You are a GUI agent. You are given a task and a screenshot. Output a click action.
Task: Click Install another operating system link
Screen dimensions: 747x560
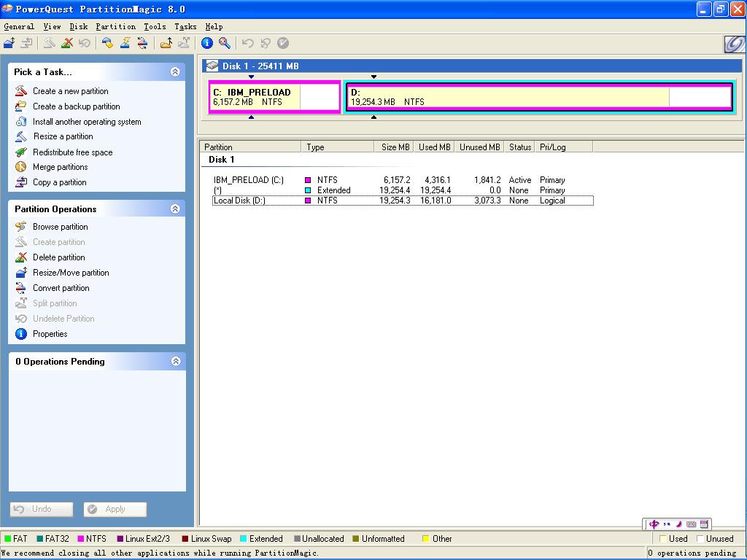click(x=87, y=122)
